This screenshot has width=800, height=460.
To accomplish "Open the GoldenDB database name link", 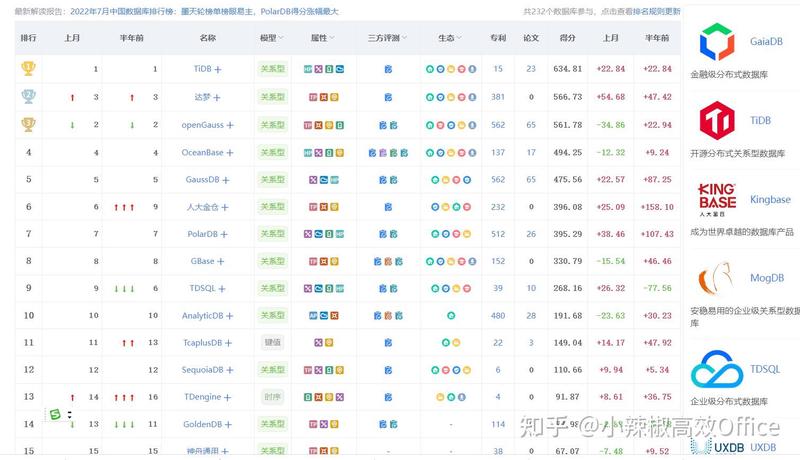I will 203,424.
